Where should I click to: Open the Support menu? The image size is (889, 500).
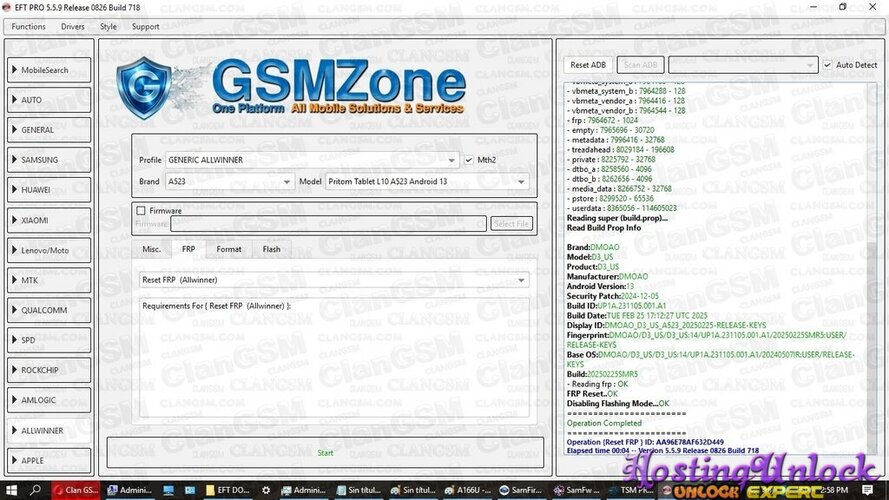click(x=146, y=27)
